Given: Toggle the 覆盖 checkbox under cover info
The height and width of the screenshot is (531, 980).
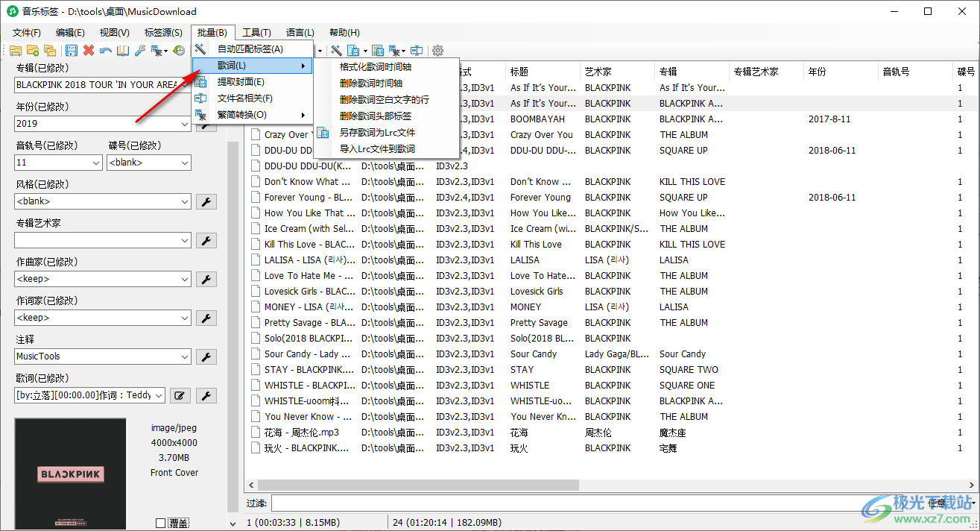Looking at the screenshot, I should click(160, 523).
